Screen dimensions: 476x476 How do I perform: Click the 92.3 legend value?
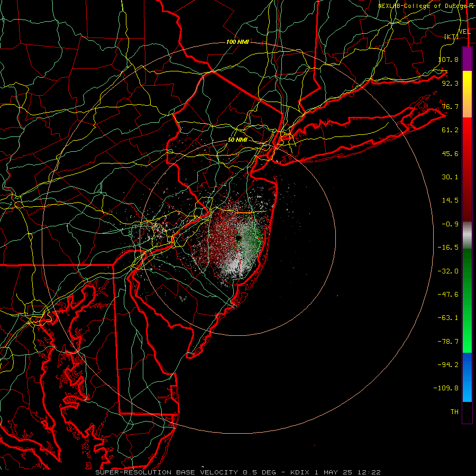click(450, 83)
